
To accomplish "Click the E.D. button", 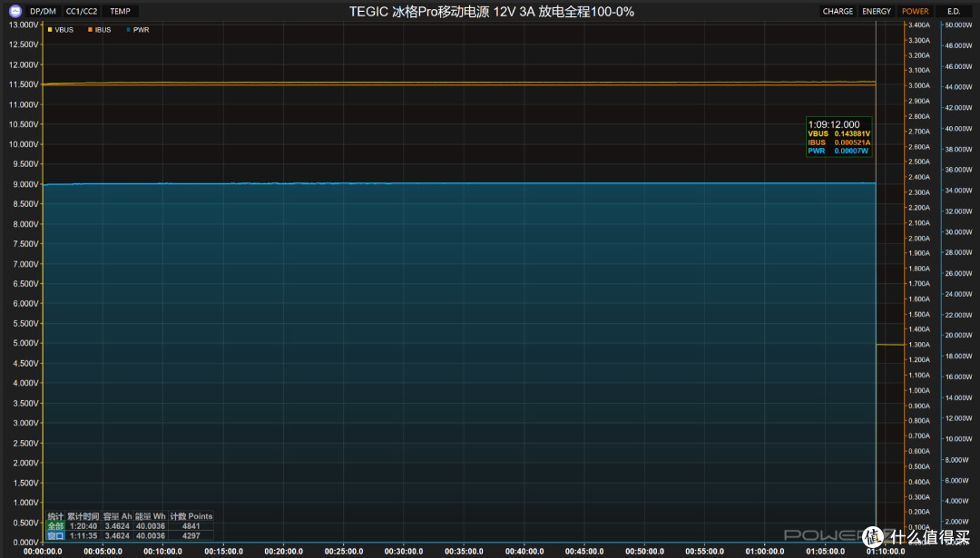I will [x=953, y=11].
